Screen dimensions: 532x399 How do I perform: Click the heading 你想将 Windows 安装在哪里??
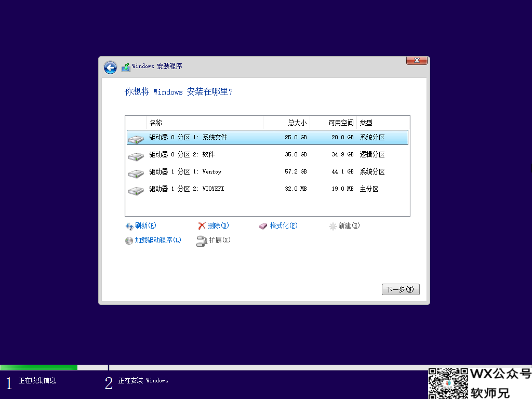coord(179,91)
